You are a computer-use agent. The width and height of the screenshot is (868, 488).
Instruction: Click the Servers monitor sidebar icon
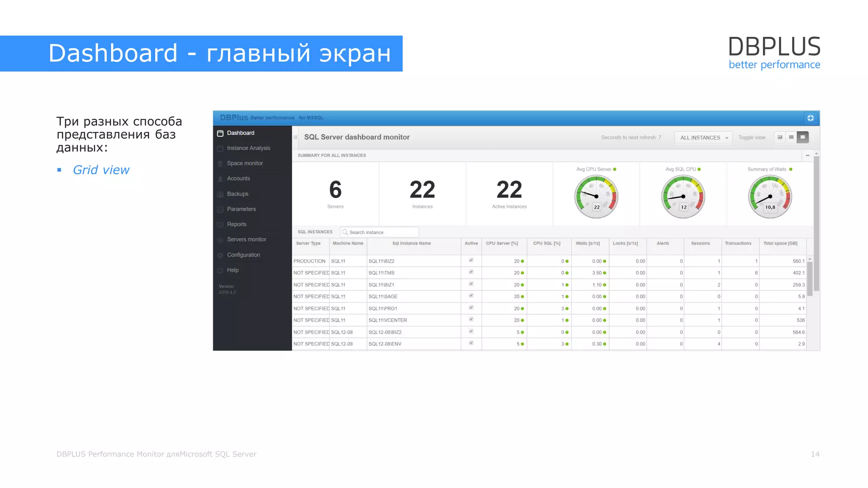point(220,240)
